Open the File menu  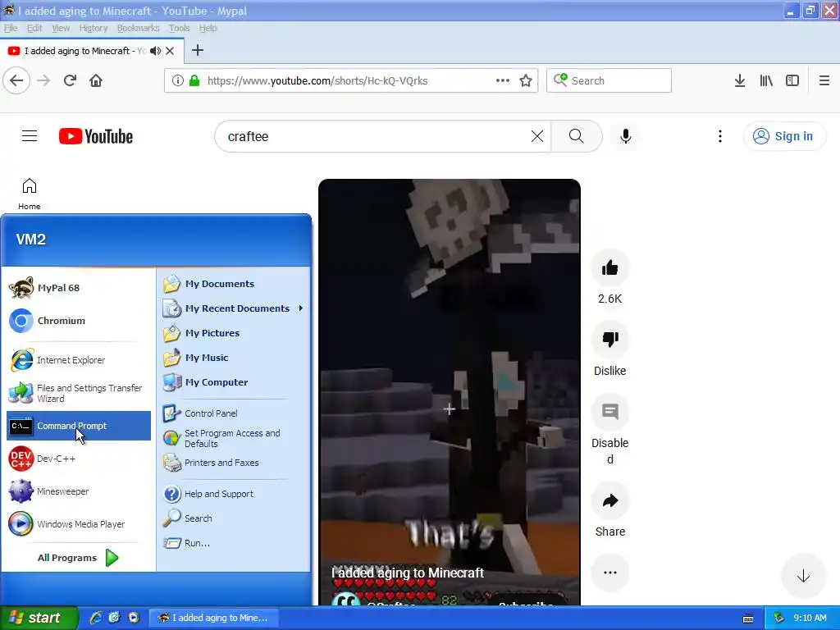pos(11,28)
